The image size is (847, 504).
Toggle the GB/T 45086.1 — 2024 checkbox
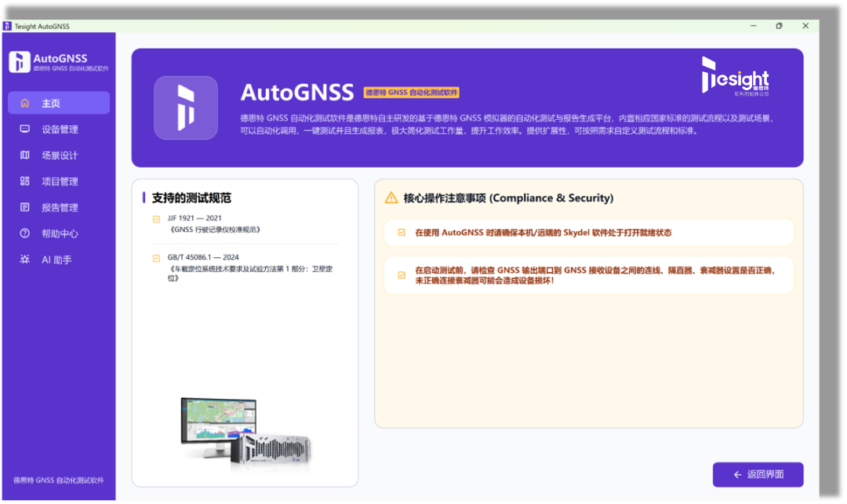(x=157, y=259)
